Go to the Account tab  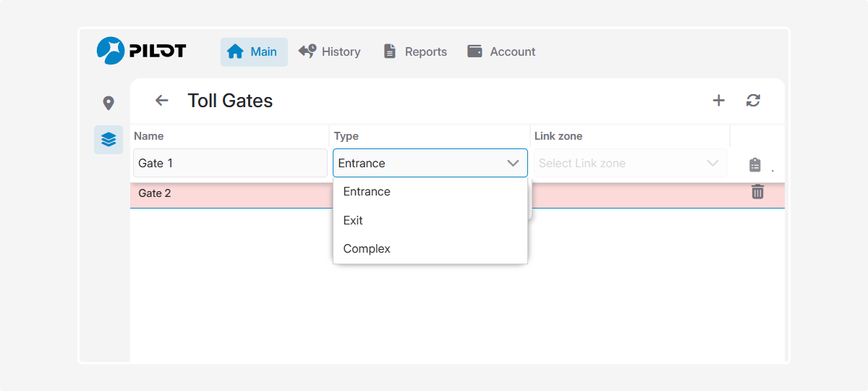[501, 51]
